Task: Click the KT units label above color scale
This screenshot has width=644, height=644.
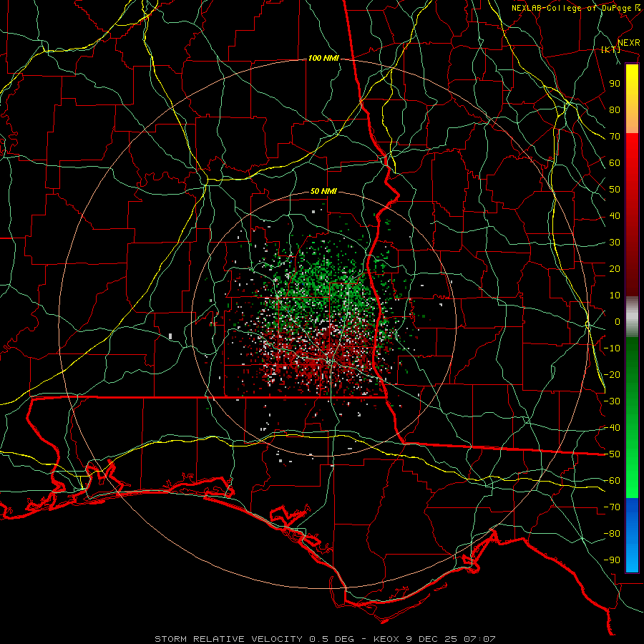Action: pos(611,49)
